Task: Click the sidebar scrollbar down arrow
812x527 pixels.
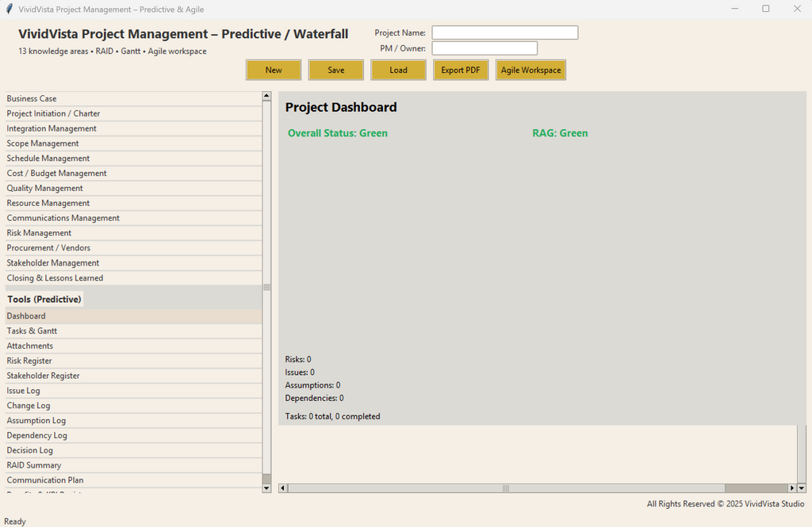Action: click(x=266, y=487)
